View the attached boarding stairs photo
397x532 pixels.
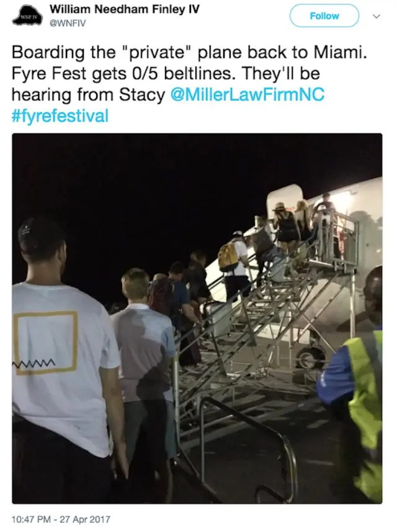click(197, 318)
